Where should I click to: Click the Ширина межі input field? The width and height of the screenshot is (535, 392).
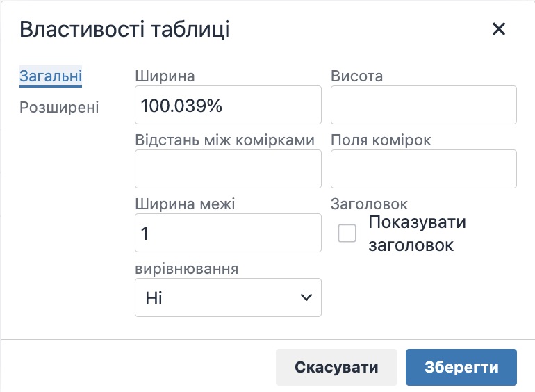point(228,233)
